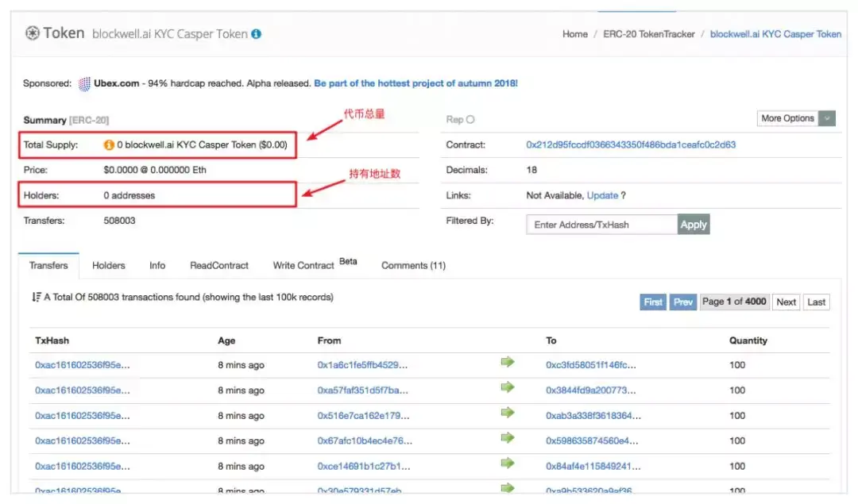Click the TxHash column header

pyautogui.click(x=52, y=340)
